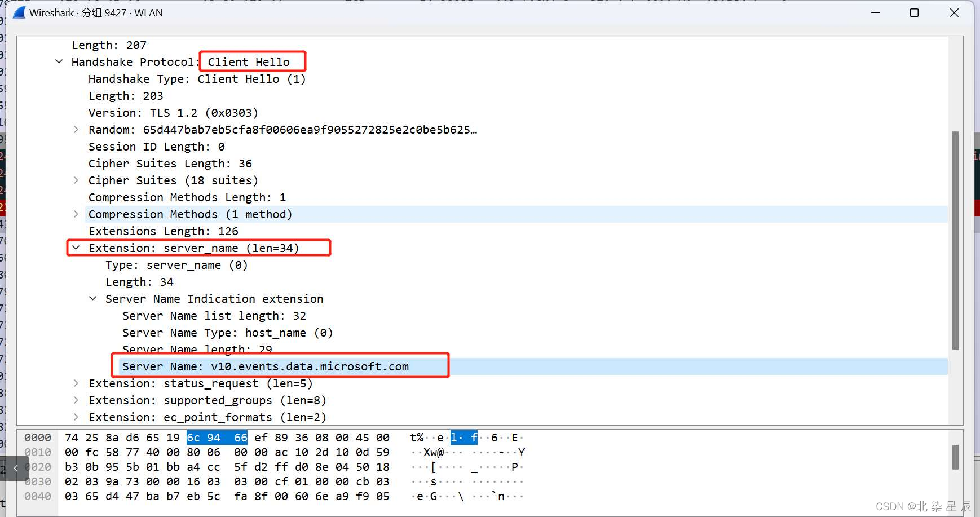Select Server Name list length: 32
Screen dimensions: 980x517
pos(214,316)
